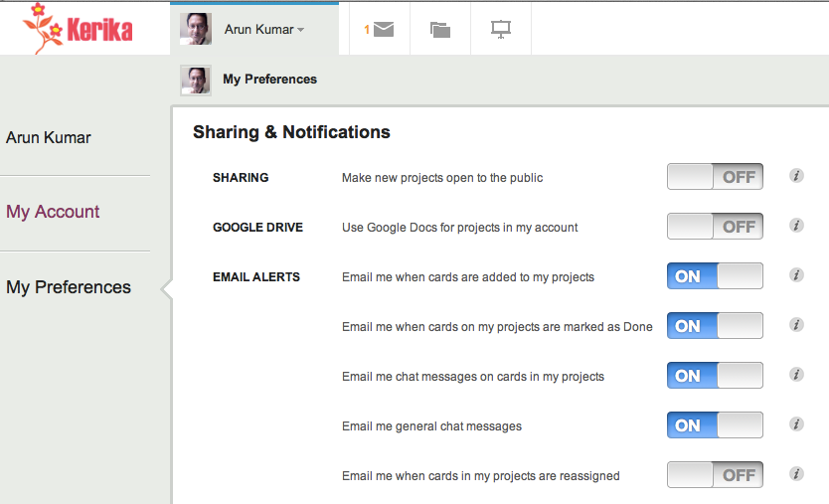Expand the Arun Kumar user dropdown
The image size is (829, 504).
click(263, 30)
